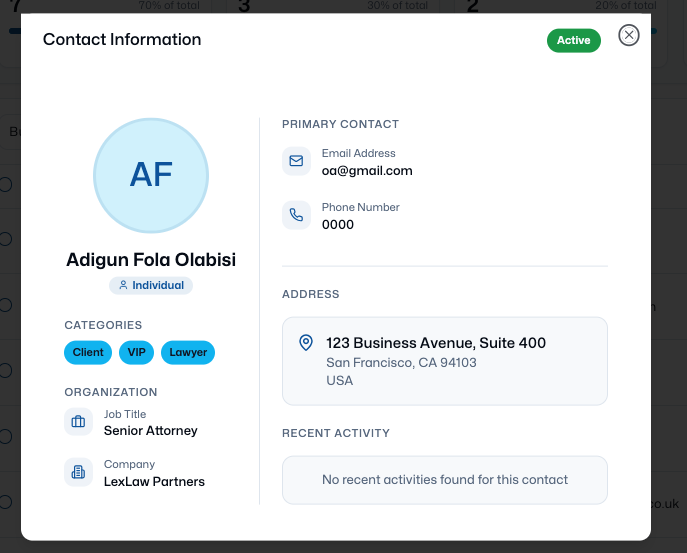The image size is (687, 553).
Task: Select the VIP category tag
Action: [x=137, y=352]
